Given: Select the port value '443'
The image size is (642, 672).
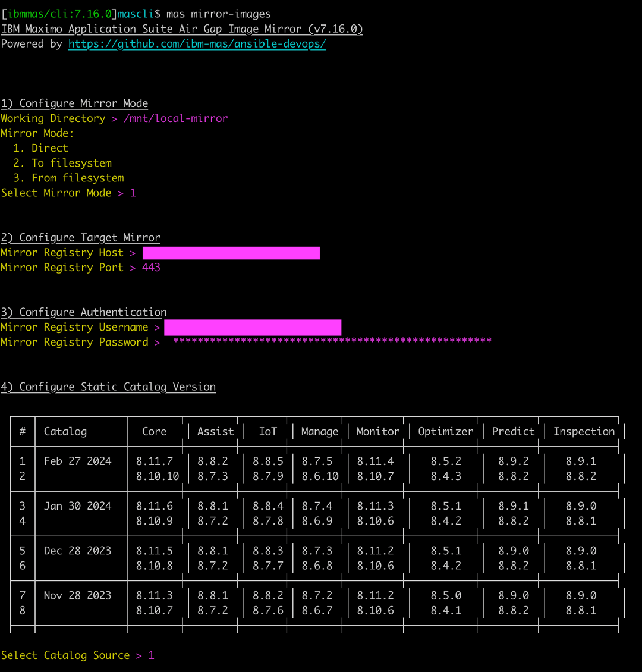Looking at the screenshot, I should (151, 268).
